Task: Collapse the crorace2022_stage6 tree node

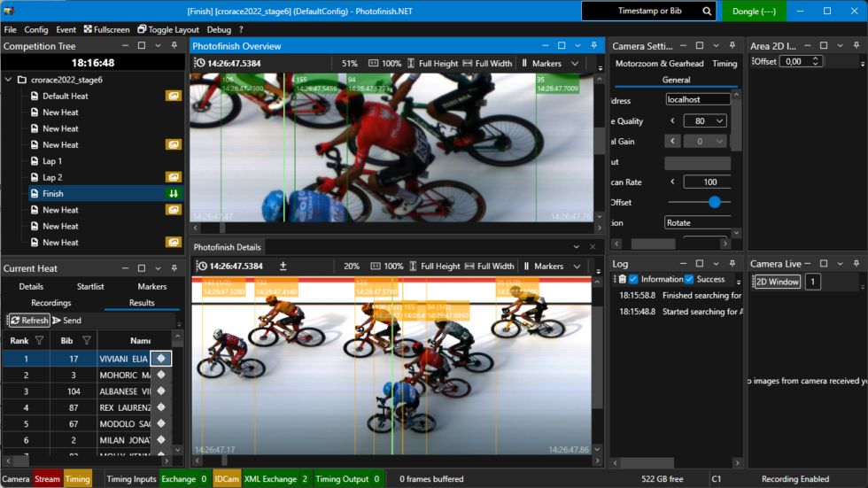Action: click(9, 80)
